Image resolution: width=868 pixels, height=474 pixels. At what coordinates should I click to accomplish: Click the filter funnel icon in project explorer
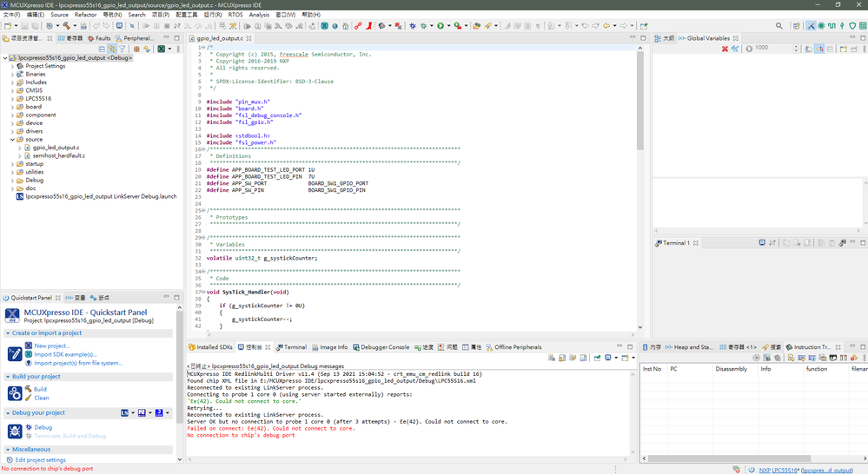pos(123,49)
